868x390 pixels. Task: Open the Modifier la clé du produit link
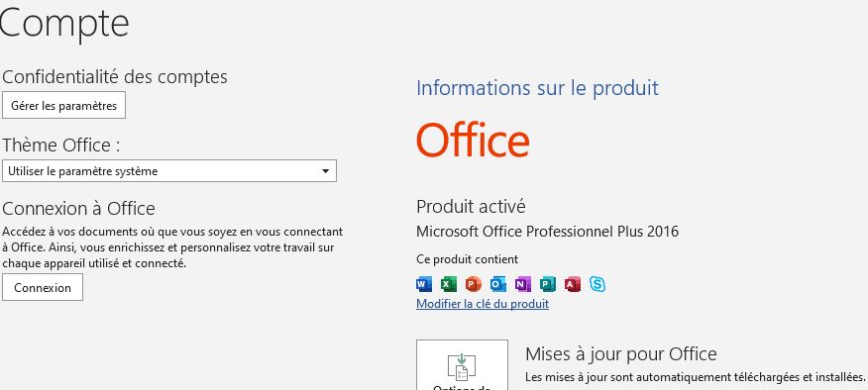[x=483, y=304]
